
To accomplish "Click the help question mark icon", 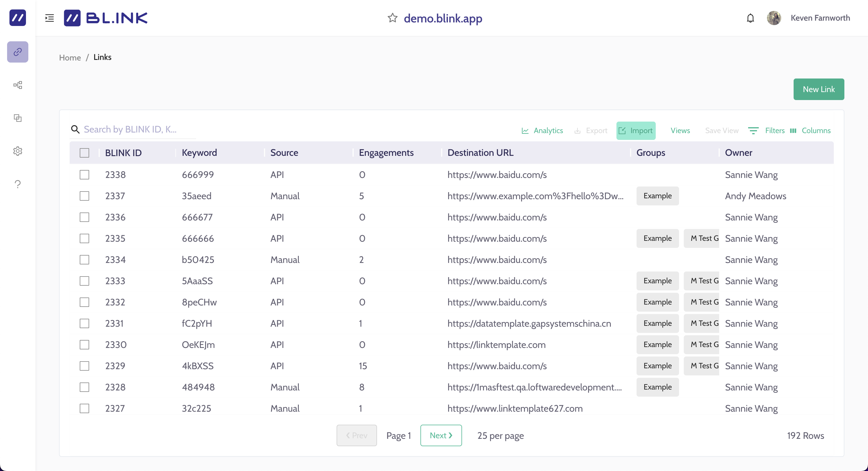I will click(x=17, y=184).
